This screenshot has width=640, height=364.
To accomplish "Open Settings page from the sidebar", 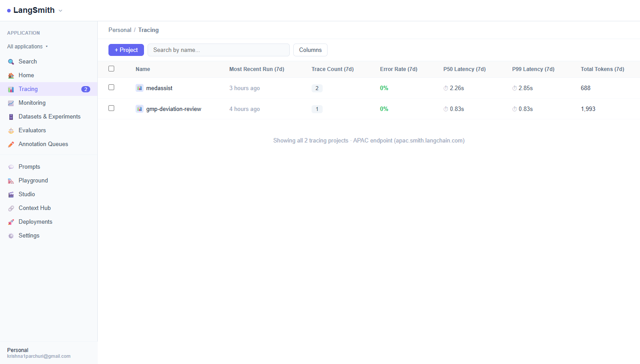I will click(x=49, y=236).
